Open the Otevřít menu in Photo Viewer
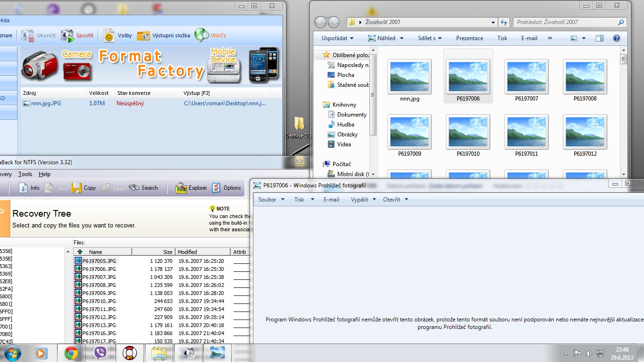 [395, 200]
